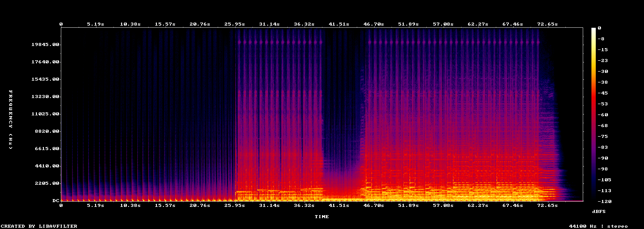Click 25.95s on the top time axis
Screen dimensions: 644x229
[234, 24]
